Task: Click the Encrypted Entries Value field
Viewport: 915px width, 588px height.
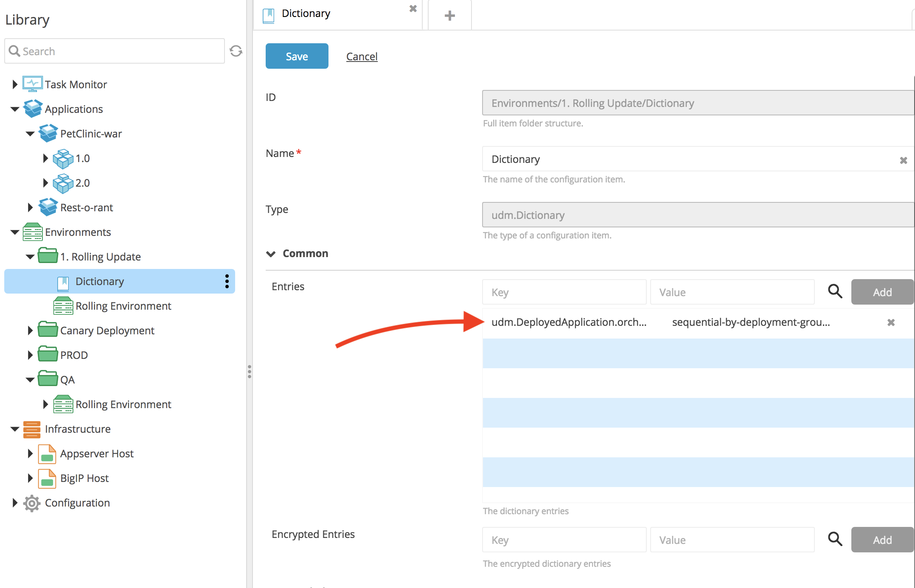Action: coord(732,540)
